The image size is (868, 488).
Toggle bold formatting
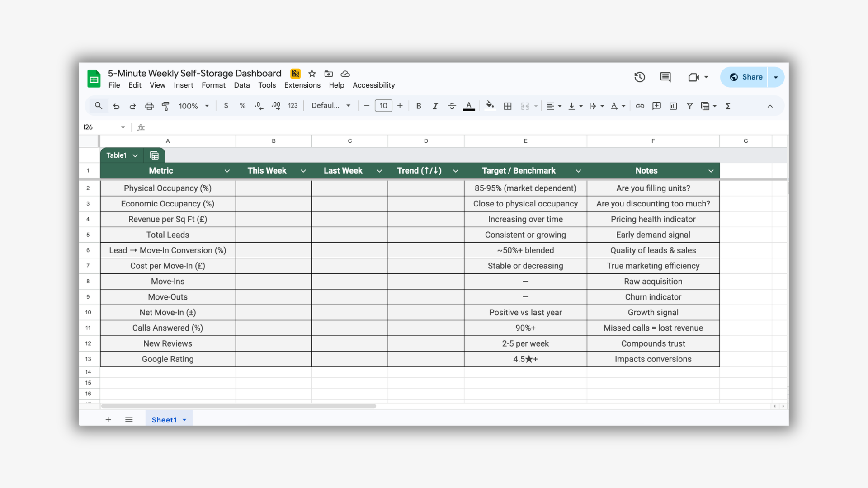point(419,106)
